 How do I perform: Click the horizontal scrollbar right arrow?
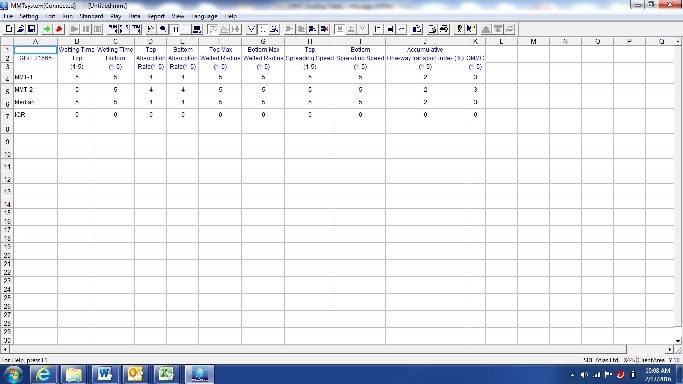(670, 349)
